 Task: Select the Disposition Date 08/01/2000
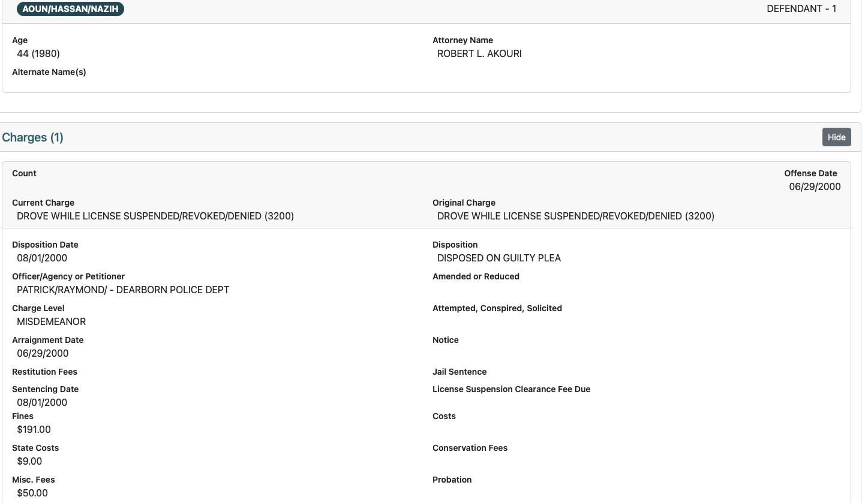42,258
